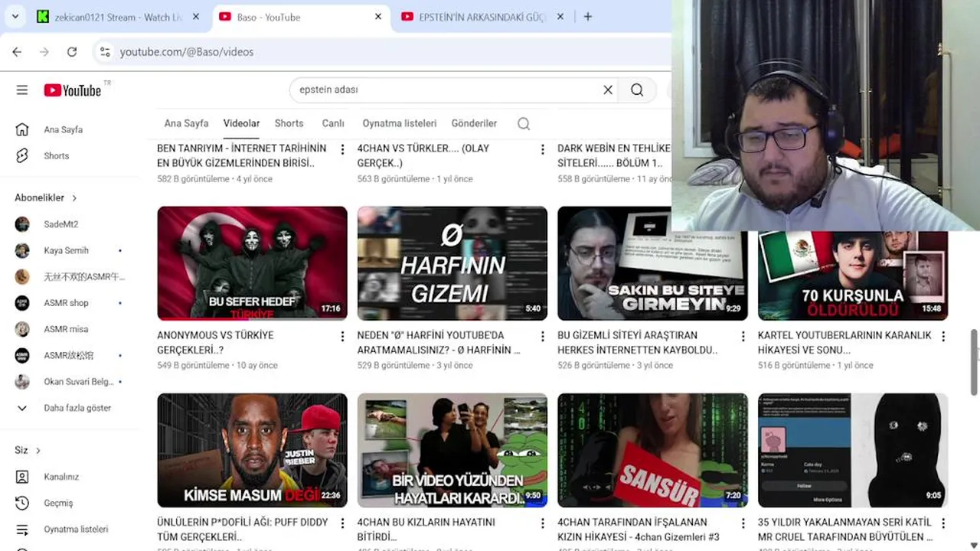Click the magnifier search button

[x=637, y=90]
